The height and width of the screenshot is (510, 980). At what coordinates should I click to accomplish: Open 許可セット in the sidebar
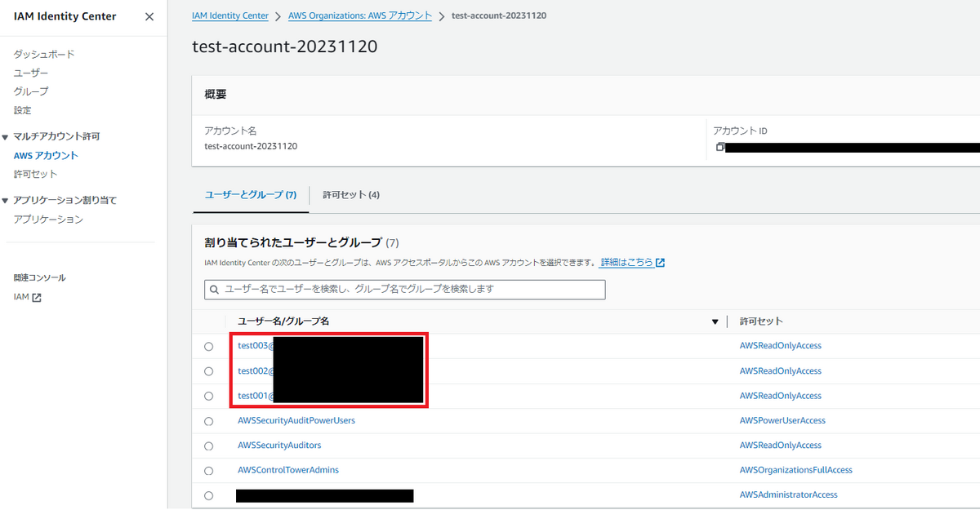tap(36, 174)
